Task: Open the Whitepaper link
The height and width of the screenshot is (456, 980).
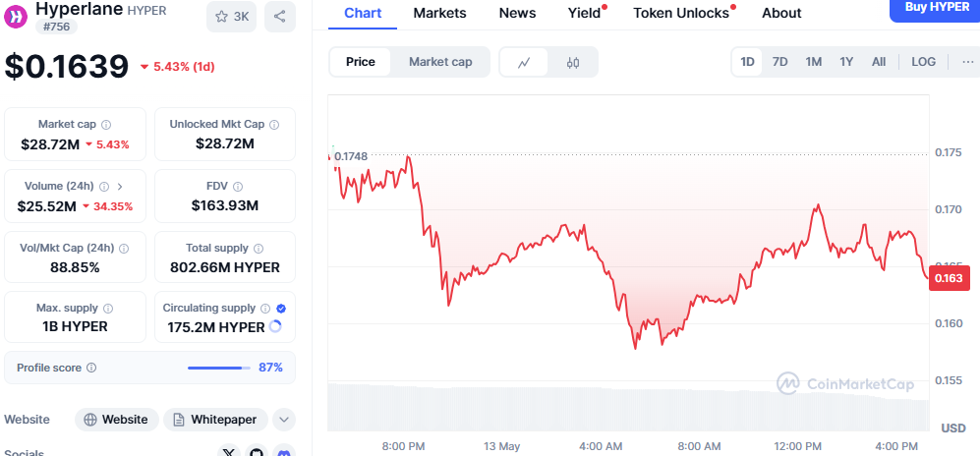Action: point(215,420)
